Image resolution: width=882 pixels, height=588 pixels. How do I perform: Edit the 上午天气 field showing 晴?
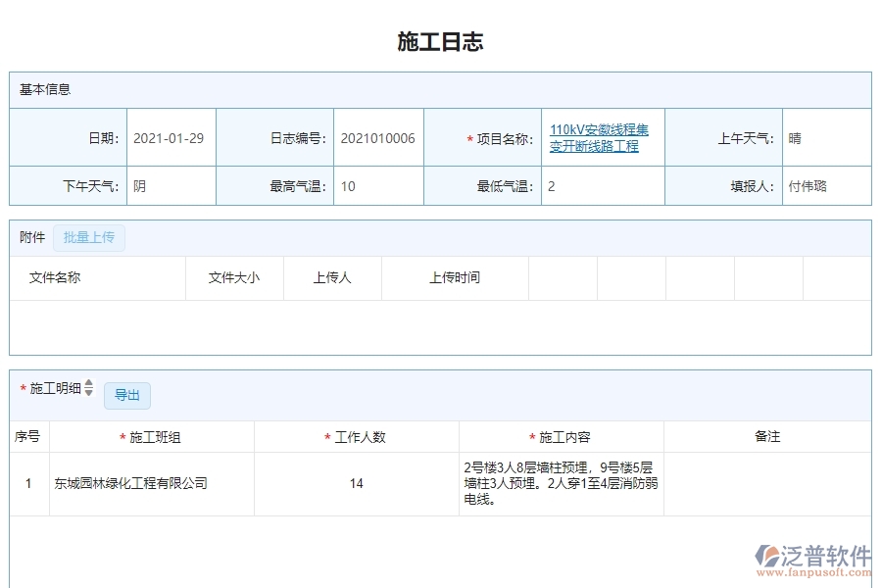[x=796, y=138]
